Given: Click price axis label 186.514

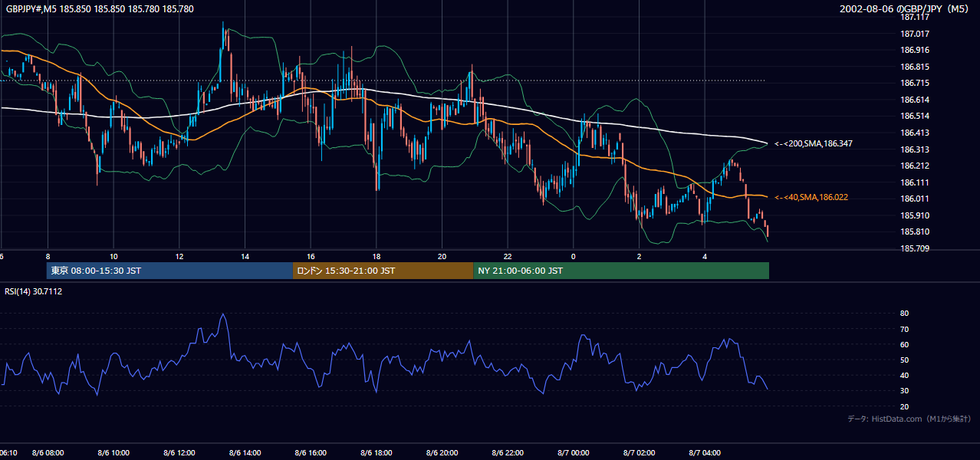Looking at the screenshot, I should tap(915, 116).
